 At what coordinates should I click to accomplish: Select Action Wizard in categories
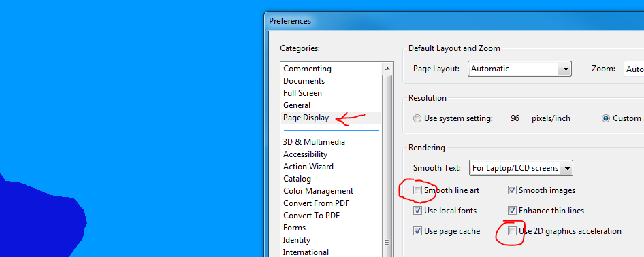pos(308,167)
